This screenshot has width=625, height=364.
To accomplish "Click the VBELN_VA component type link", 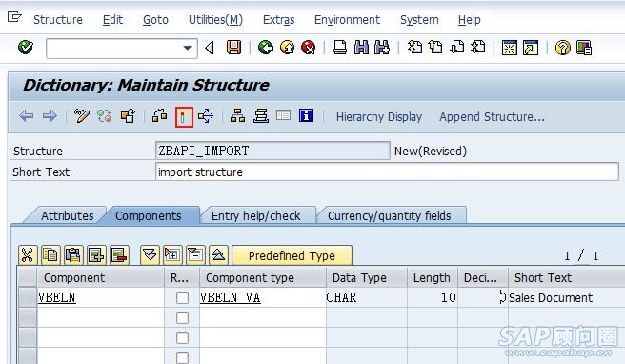I will [230, 297].
